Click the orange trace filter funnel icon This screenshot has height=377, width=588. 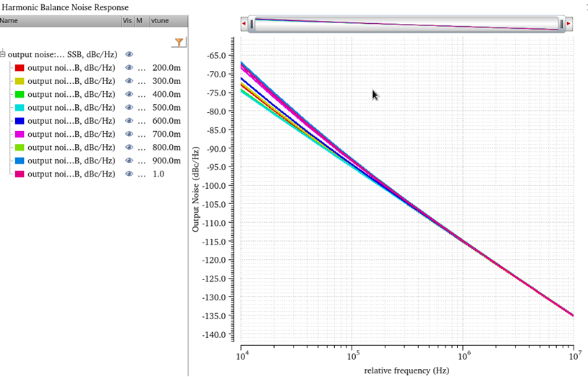pos(179,43)
